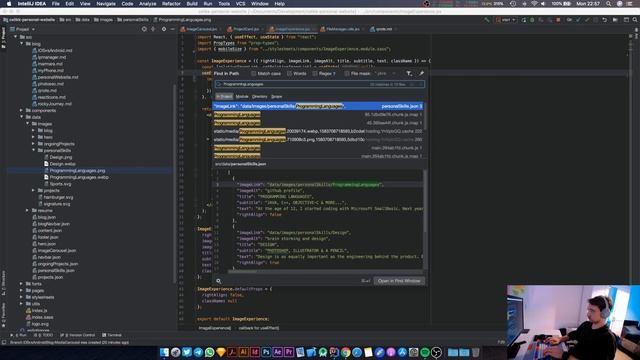
Task: Select personalSkills.json in project tree
Action: click(56, 270)
